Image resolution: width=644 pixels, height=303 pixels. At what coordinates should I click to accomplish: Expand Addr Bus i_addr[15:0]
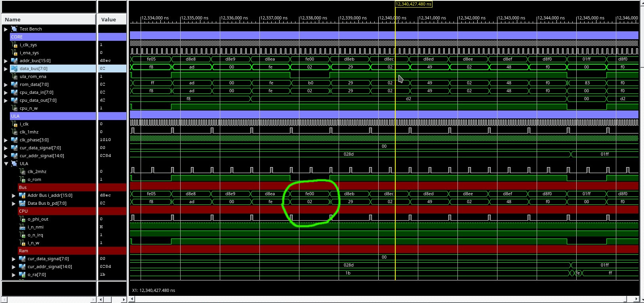click(x=13, y=195)
